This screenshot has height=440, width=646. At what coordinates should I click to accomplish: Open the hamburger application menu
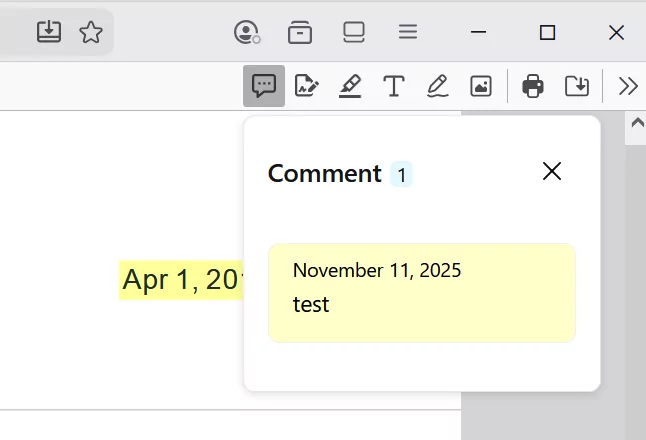click(x=408, y=32)
